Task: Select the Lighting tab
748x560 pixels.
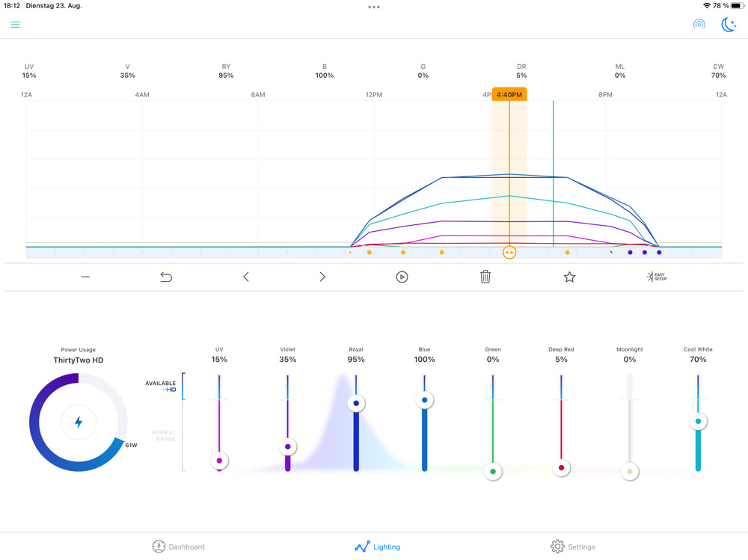Action: tap(378, 547)
